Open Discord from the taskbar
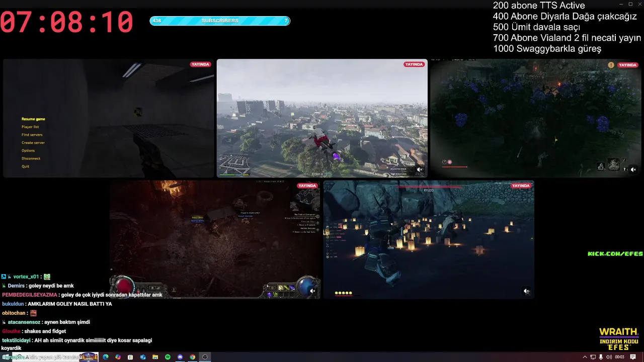 [180, 357]
